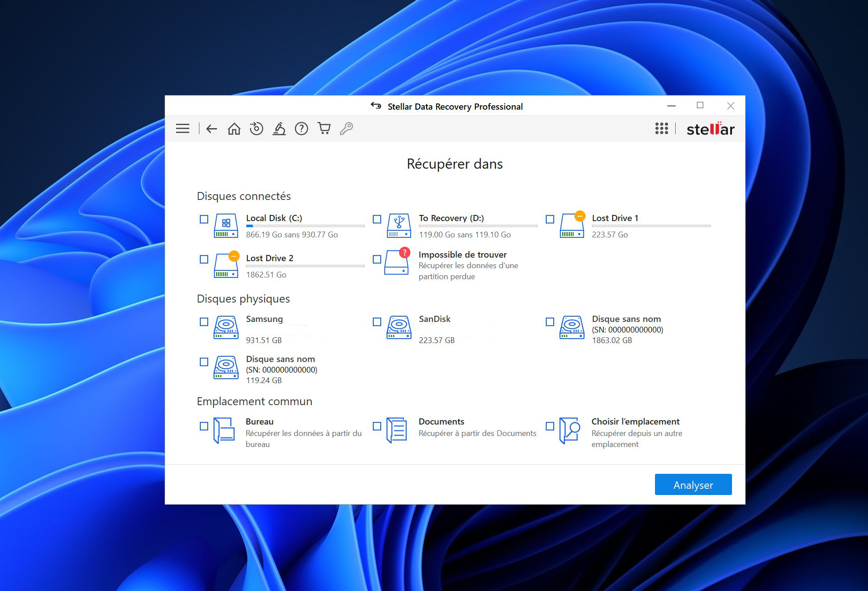Click the Documents folder icon
Image resolution: width=868 pixels, height=591 pixels.
397,430
